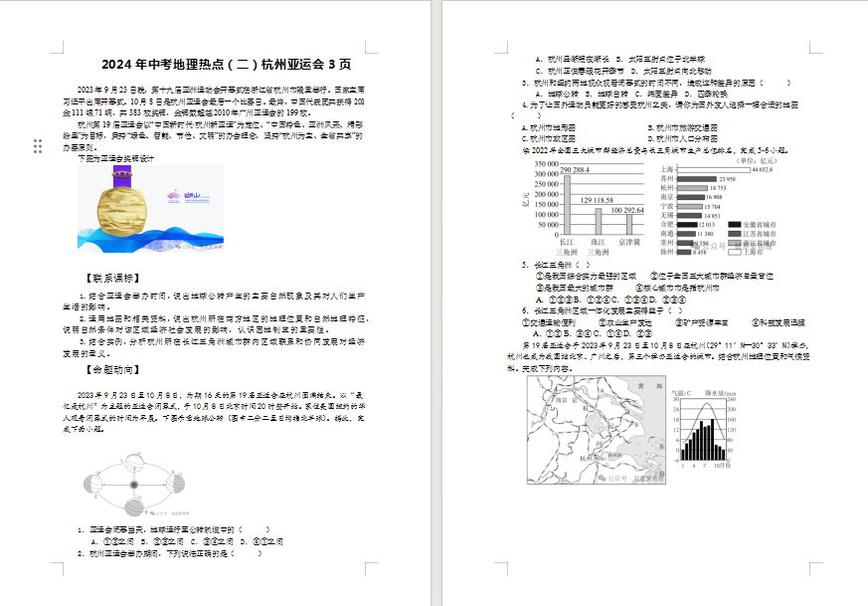Click the axis label 京津冀
The image size is (868, 606).
(629, 243)
